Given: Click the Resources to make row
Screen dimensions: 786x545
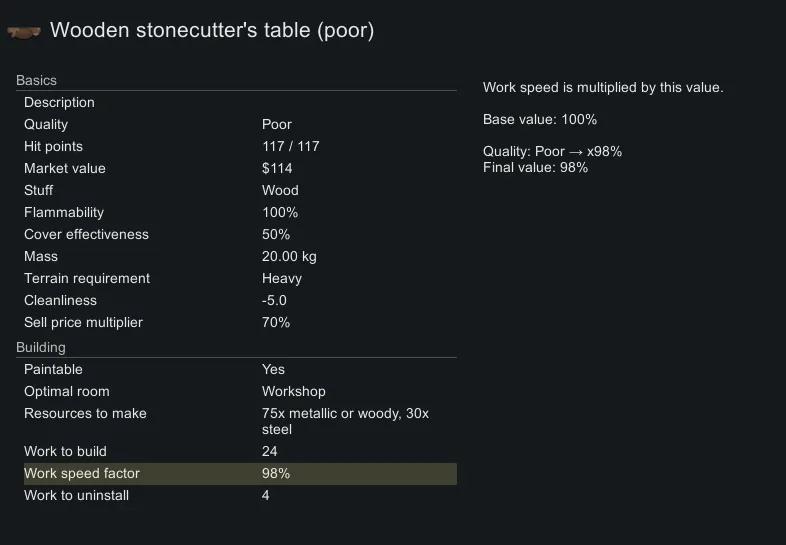Looking at the screenshot, I should [x=236, y=421].
